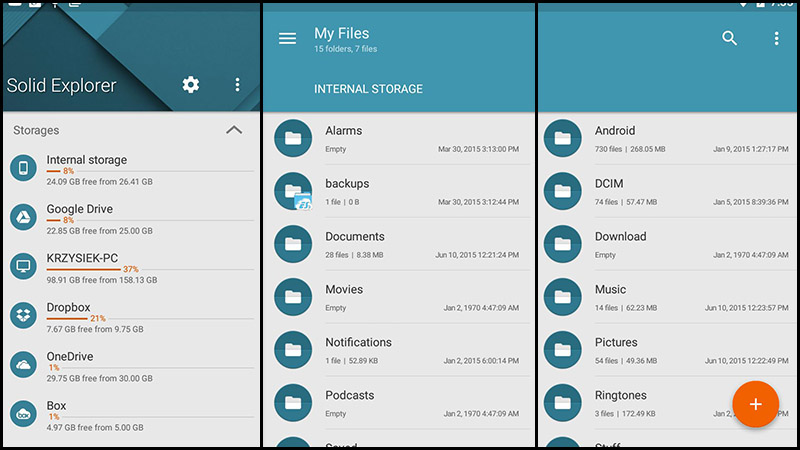Click the KRZYSIEK-PC computer icon

[24, 266]
